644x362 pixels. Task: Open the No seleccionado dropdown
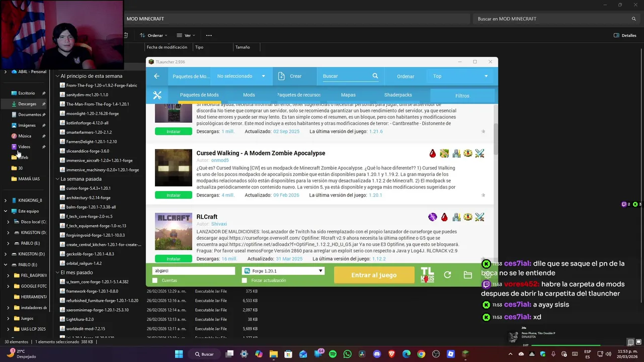(x=241, y=76)
